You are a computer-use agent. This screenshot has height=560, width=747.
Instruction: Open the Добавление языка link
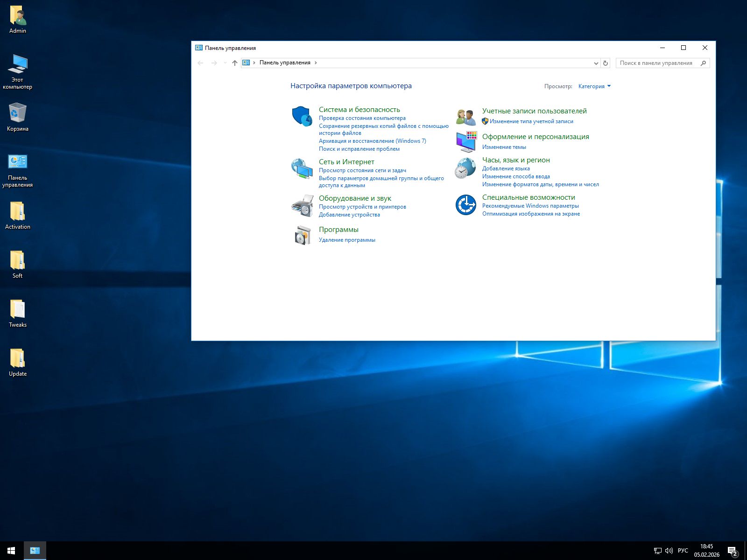click(x=506, y=168)
